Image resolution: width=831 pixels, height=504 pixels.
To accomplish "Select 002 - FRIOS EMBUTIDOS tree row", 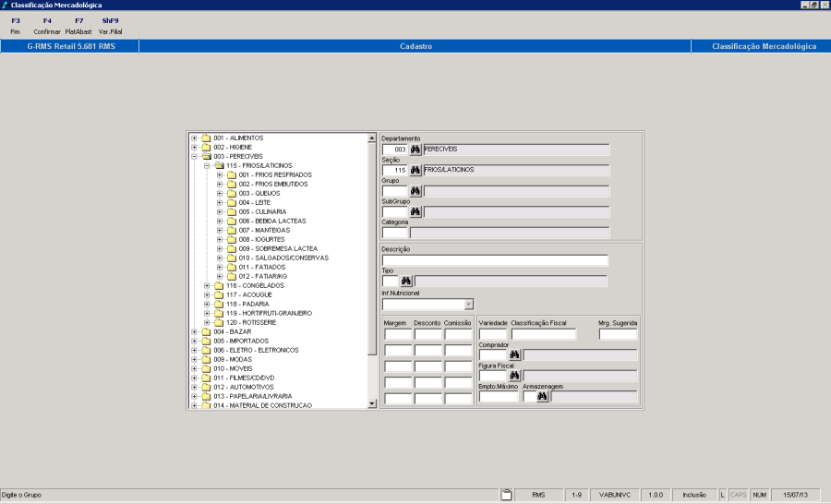I will pyautogui.click(x=273, y=184).
